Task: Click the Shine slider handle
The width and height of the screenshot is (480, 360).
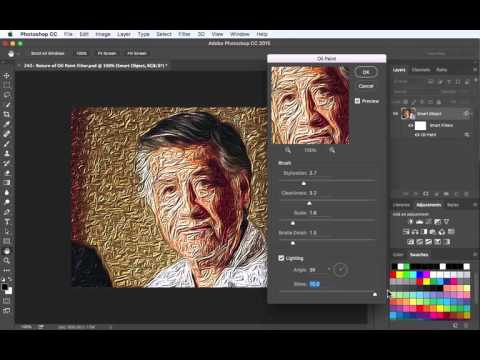Action: pos(375,294)
